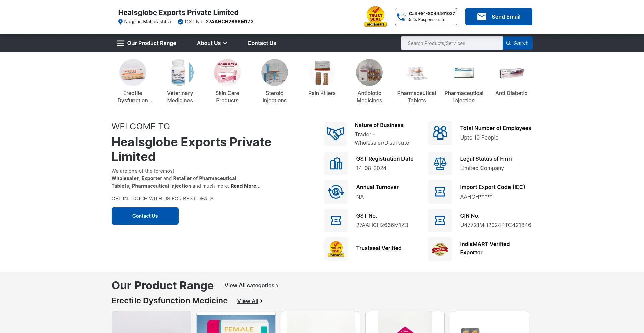This screenshot has width=644, height=333.
Task: Click the Call +91-8044461027 number
Action: [432, 14]
